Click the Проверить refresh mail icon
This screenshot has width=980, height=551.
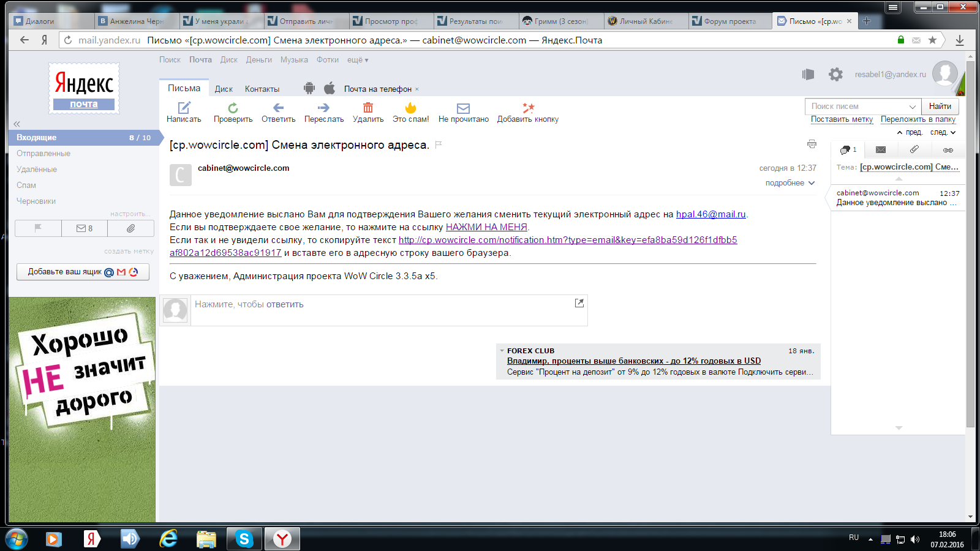point(233,108)
